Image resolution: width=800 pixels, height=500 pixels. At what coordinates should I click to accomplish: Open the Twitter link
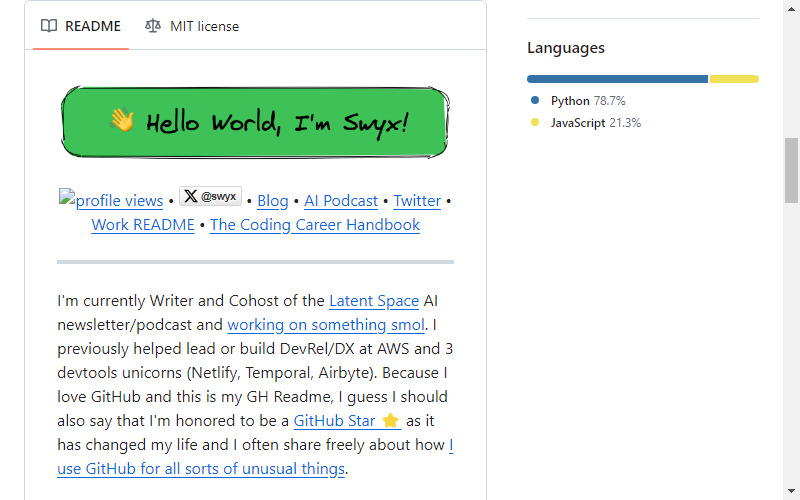point(417,201)
